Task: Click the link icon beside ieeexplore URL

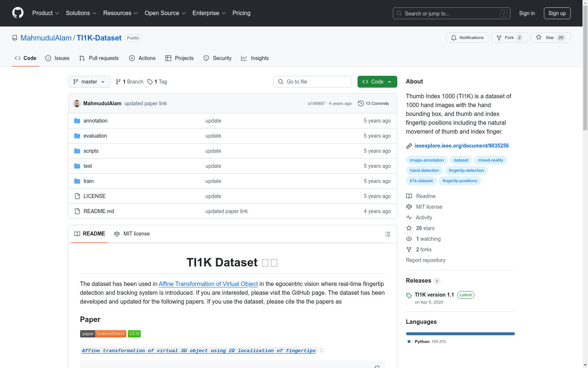Action: 409,146
